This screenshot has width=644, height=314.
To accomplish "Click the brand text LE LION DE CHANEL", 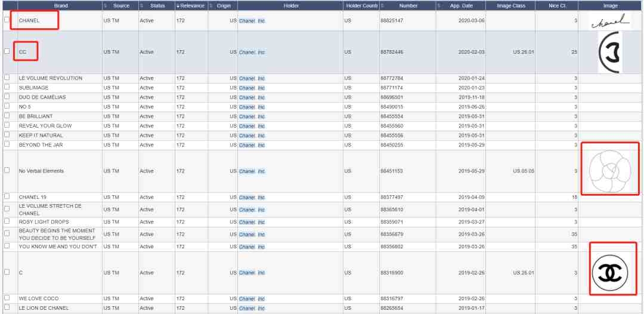I will coord(44,308).
